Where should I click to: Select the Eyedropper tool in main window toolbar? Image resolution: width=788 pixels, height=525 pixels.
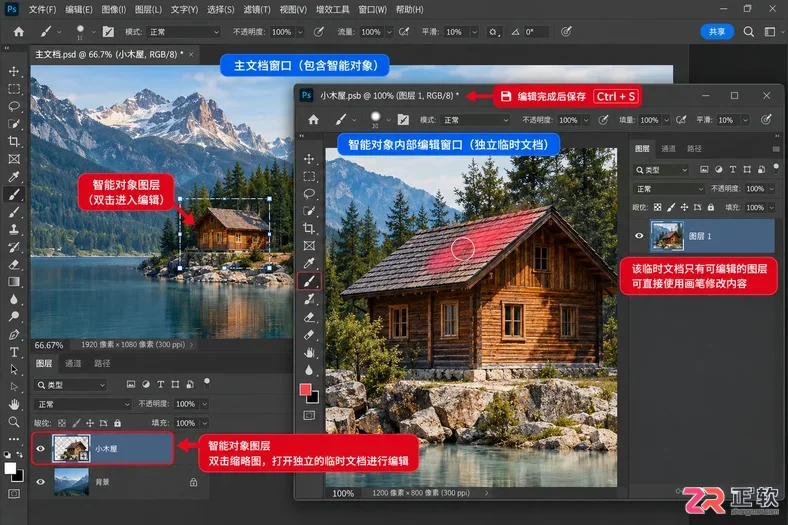coord(14,176)
